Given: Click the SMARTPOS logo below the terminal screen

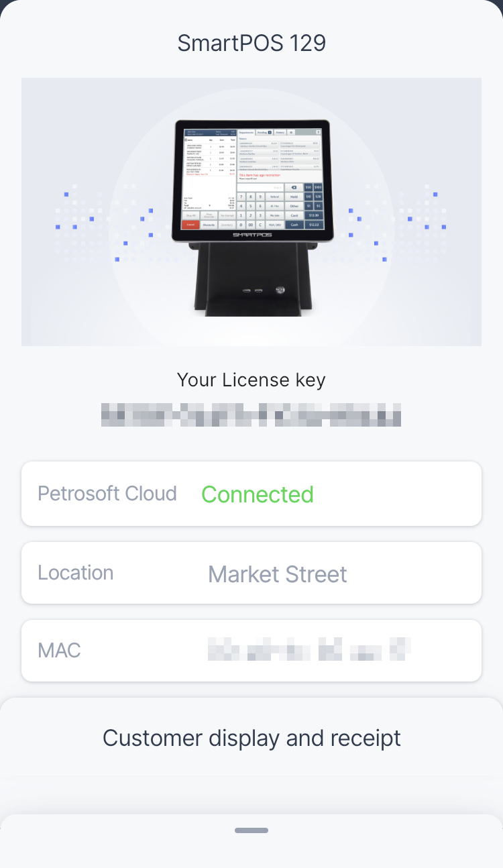Looking at the screenshot, I should (251, 235).
